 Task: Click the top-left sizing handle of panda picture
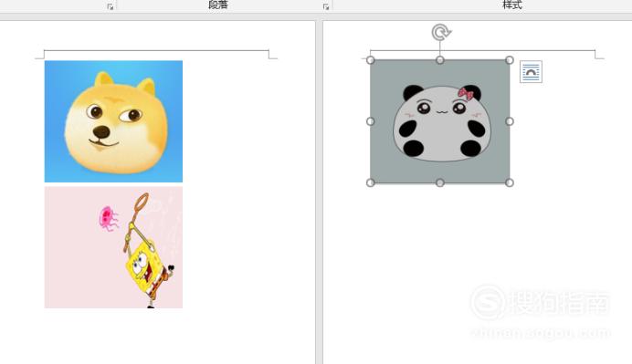[371, 60]
